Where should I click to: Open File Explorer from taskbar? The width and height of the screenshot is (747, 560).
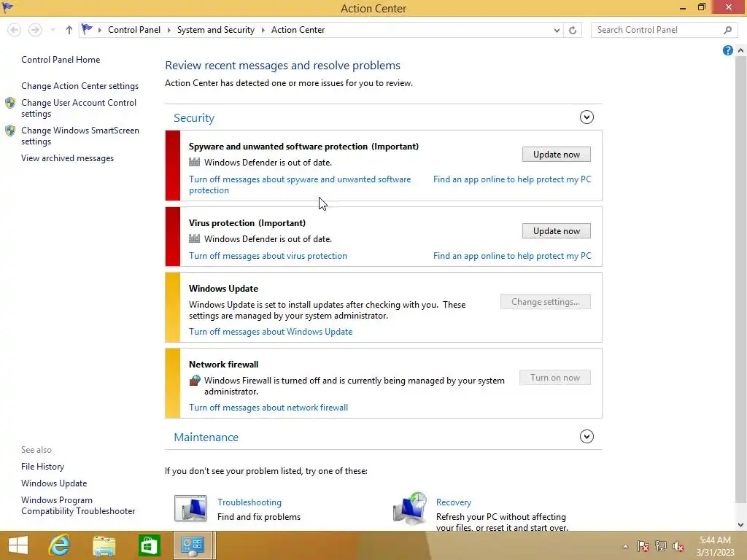click(104, 545)
